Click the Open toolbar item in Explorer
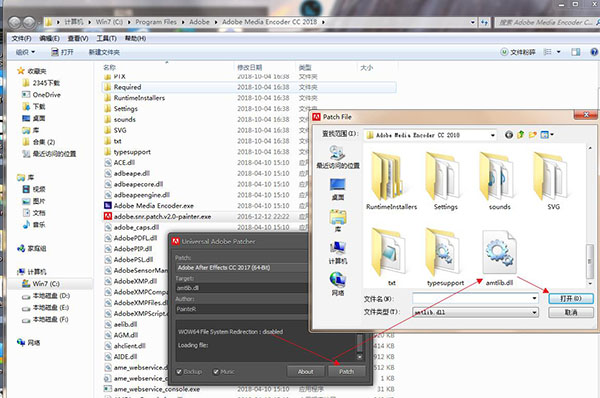The image size is (600, 398). (x=62, y=52)
